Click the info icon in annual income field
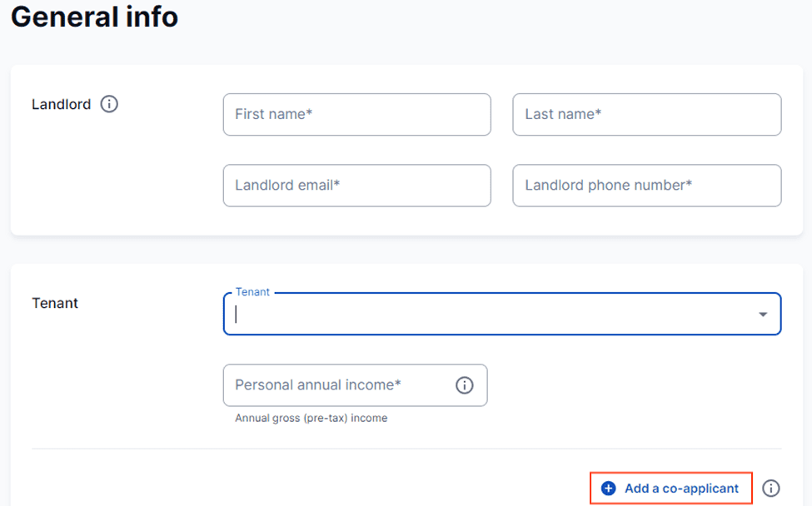Image resolution: width=812 pixels, height=506 pixels. (465, 385)
